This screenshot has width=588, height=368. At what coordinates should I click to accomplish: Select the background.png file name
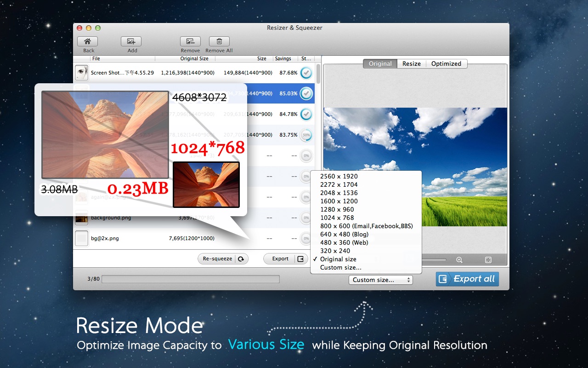[111, 218]
